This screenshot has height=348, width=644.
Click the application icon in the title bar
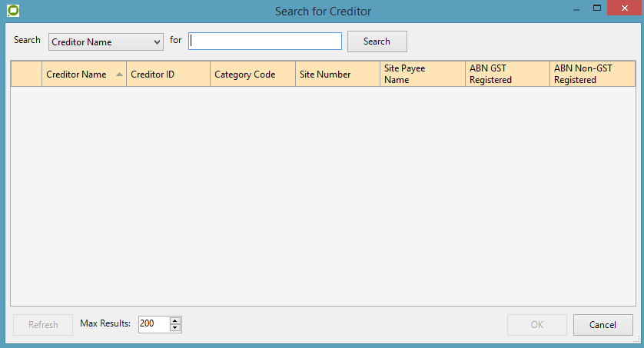(x=12, y=11)
